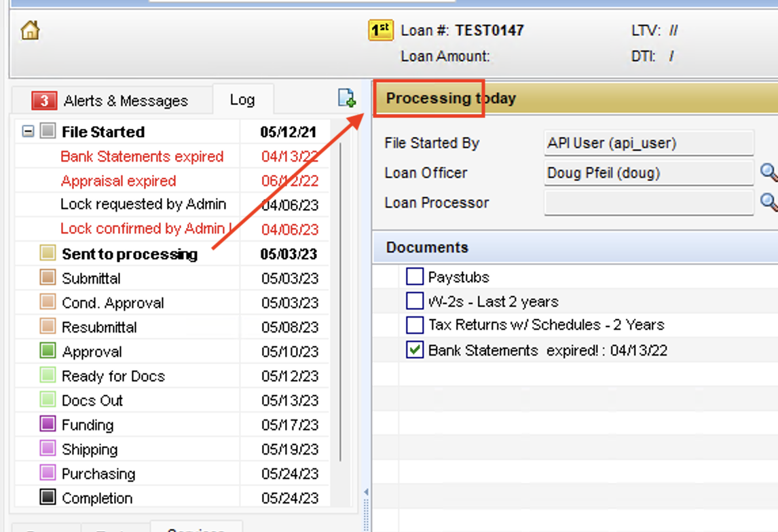Click the empty Loan Processor field
The height and width of the screenshot is (532, 778).
coord(648,202)
